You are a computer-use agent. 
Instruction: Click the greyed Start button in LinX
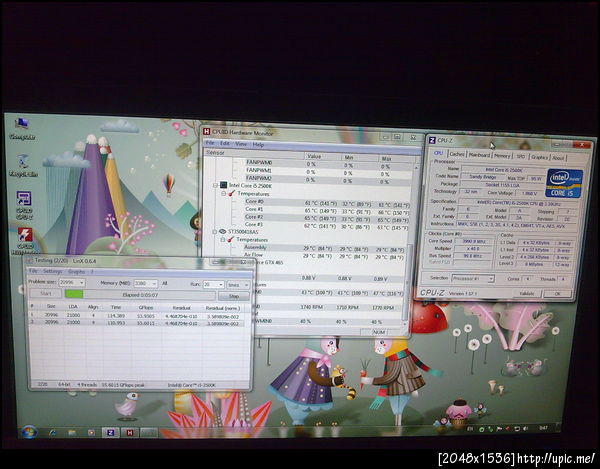(46, 293)
